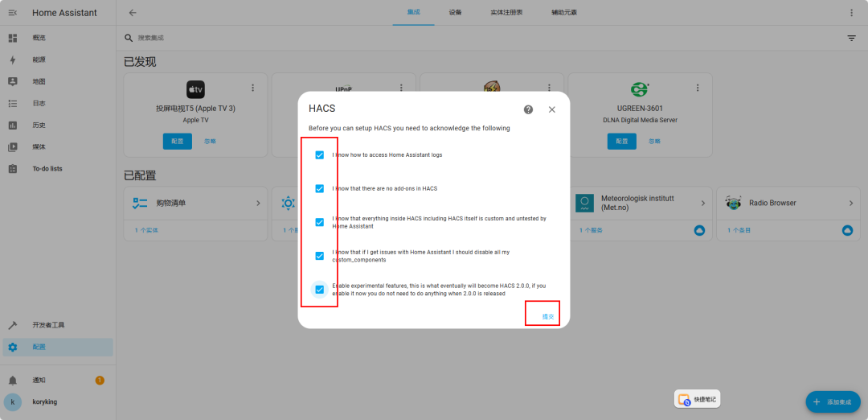Submit HACS dialog with 提交
This screenshot has width=868, height=420.
[547, 317]
